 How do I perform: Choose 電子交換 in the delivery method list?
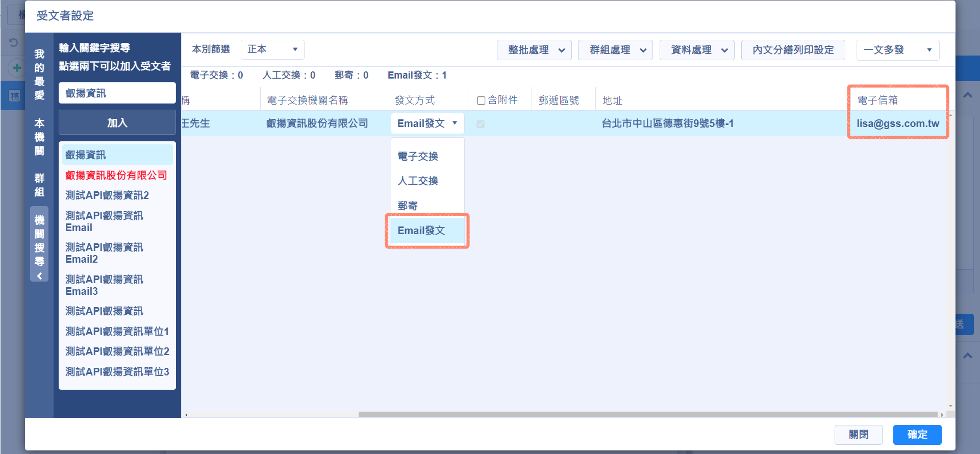[x=418, y=157]
